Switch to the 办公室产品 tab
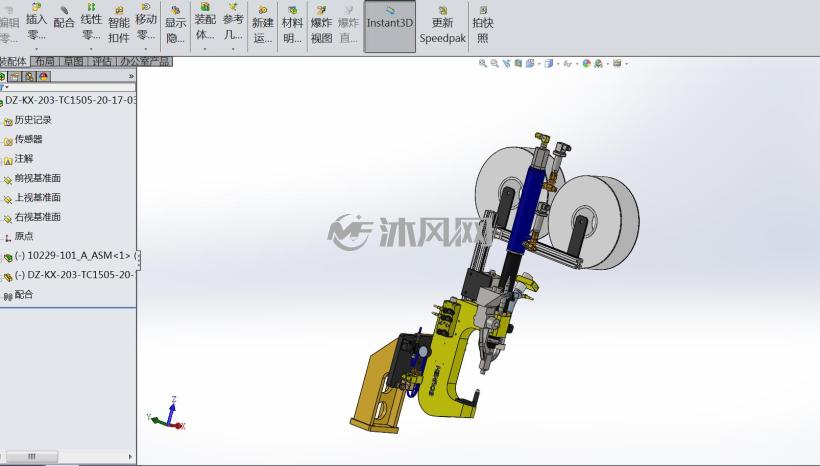 tap(145, 61)
